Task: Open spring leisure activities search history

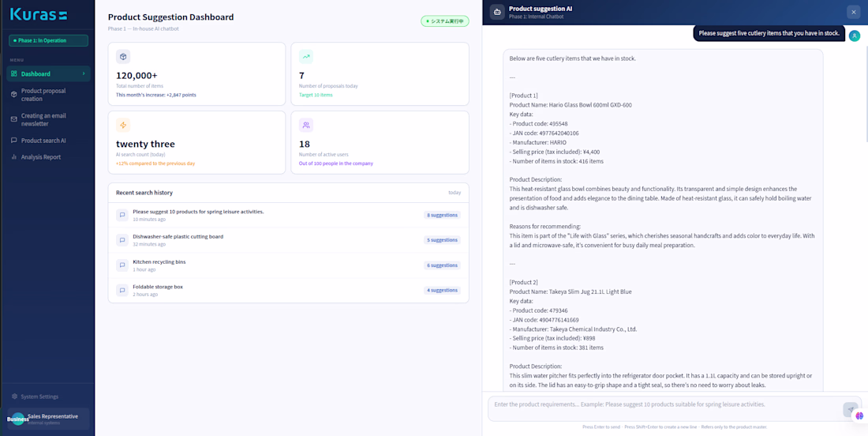Action: [x=288, y=215]
